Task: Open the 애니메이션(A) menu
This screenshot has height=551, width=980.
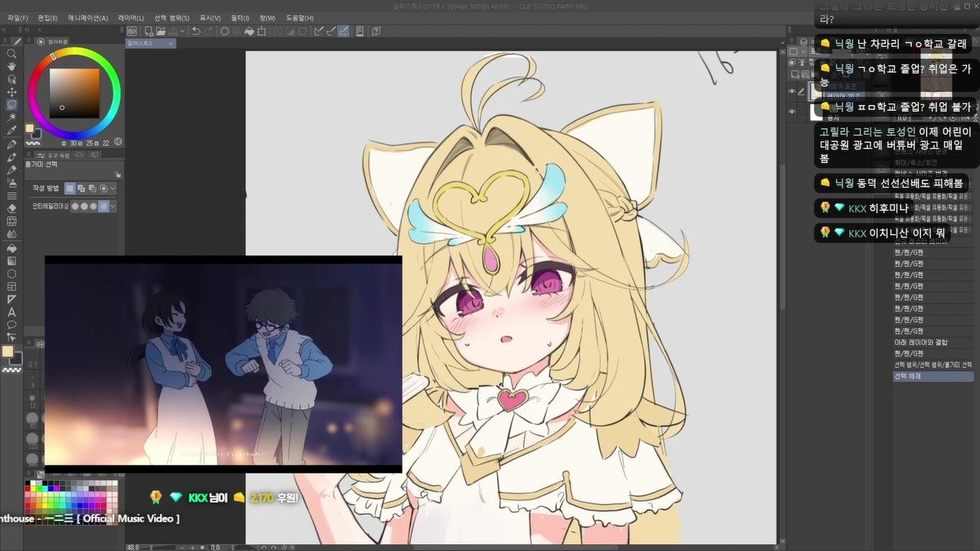Action: pos(88,18)
